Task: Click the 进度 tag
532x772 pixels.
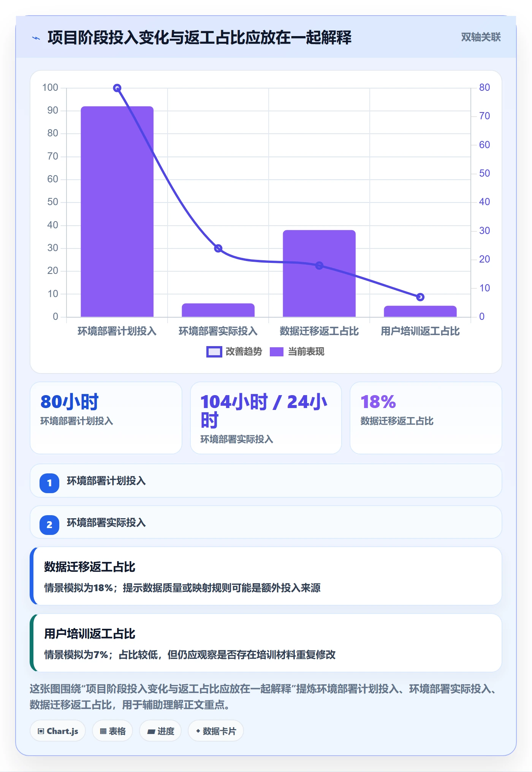Action: [x=160, y=731]
